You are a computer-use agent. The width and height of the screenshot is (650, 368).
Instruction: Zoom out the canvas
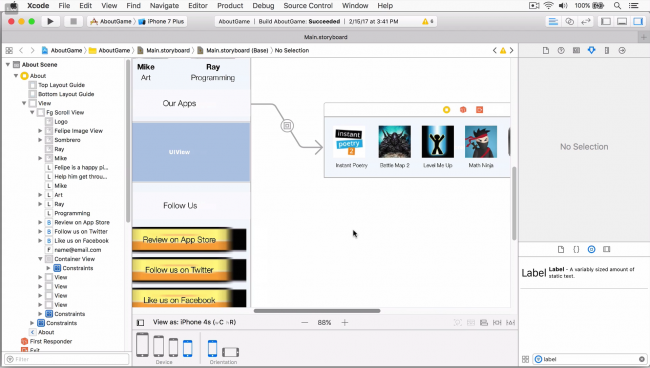pyautogui.click(x=305, y=322)
